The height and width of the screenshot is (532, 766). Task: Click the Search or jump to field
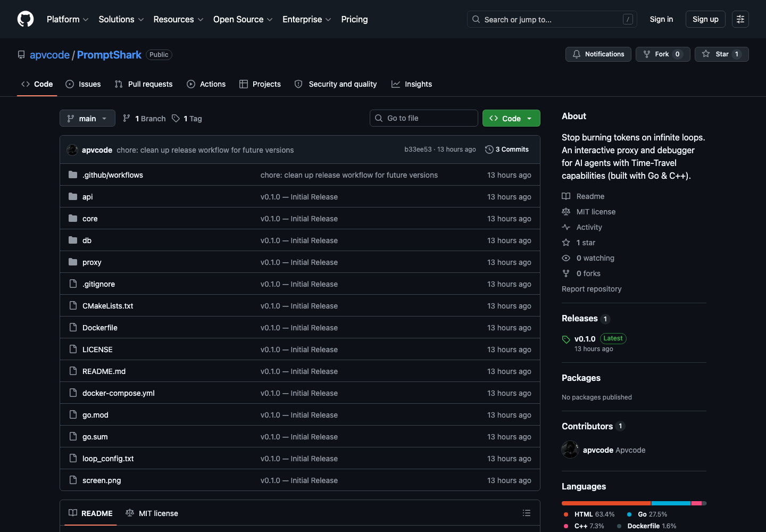tap(552, 19)
